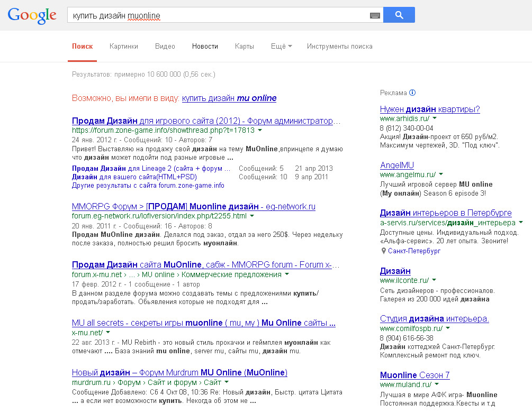
Task: Open result Новый дизайн – Форум Murdrum MU Online
Action: point(179,373)
